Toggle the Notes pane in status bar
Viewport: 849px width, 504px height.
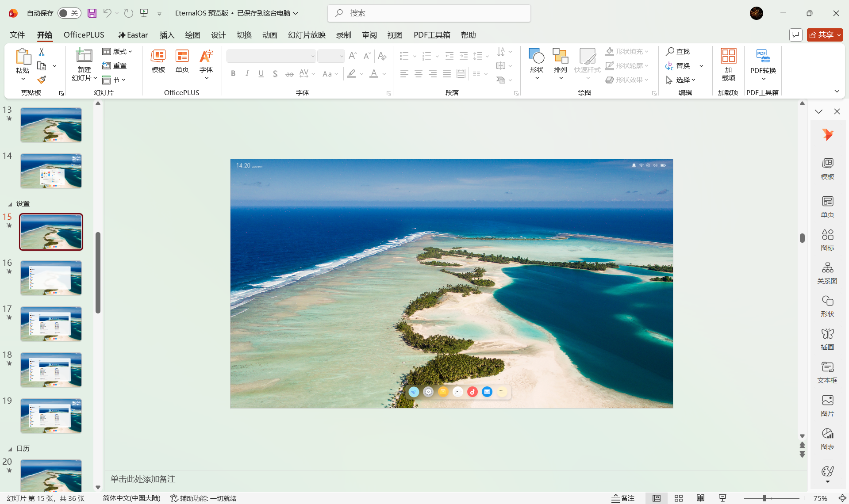[x=623, y=498]
